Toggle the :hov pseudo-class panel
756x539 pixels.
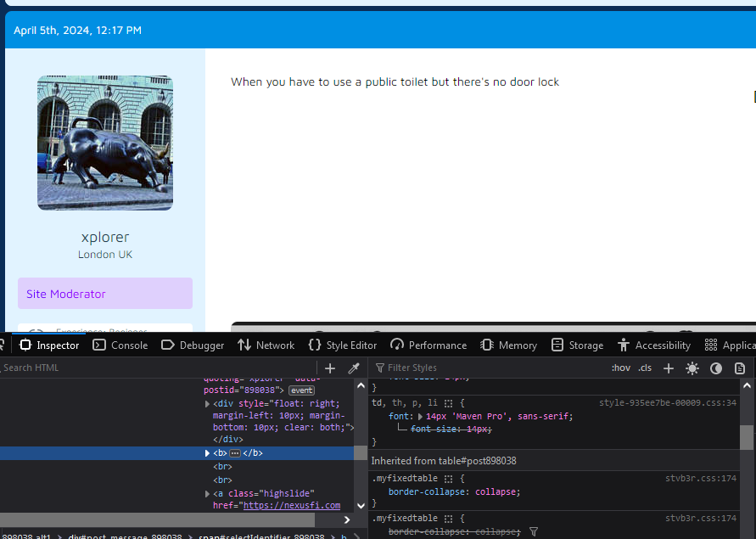coord(620,368)
